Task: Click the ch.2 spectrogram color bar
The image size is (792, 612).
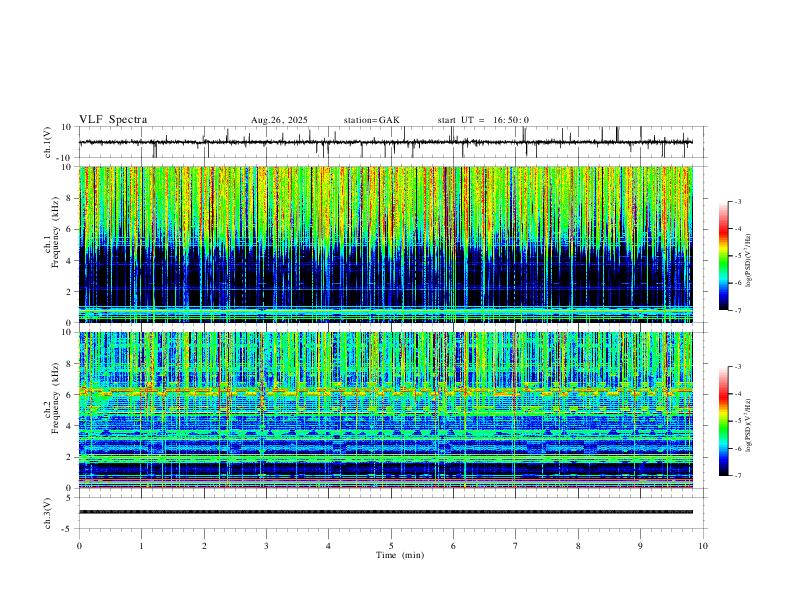Action: (723, 421)
